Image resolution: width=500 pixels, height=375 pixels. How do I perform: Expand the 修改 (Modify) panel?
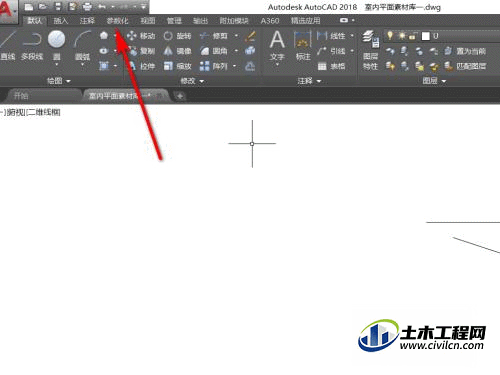(192, 81)
